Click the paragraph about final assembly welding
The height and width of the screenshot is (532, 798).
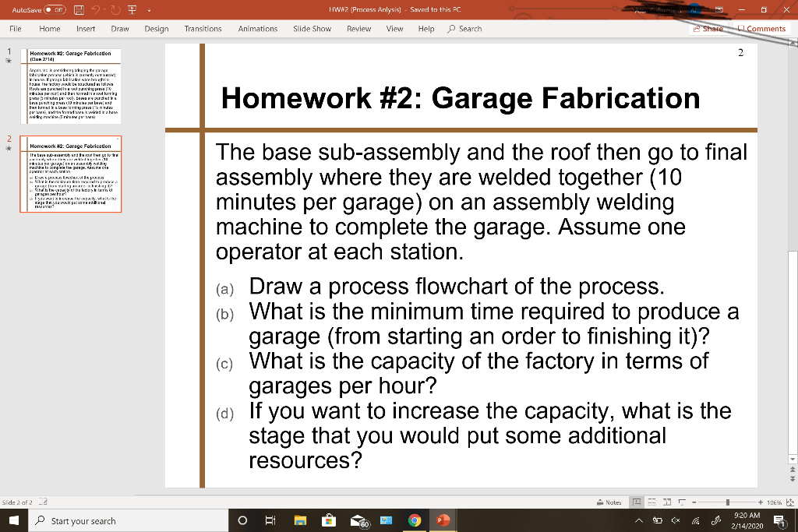482,202
